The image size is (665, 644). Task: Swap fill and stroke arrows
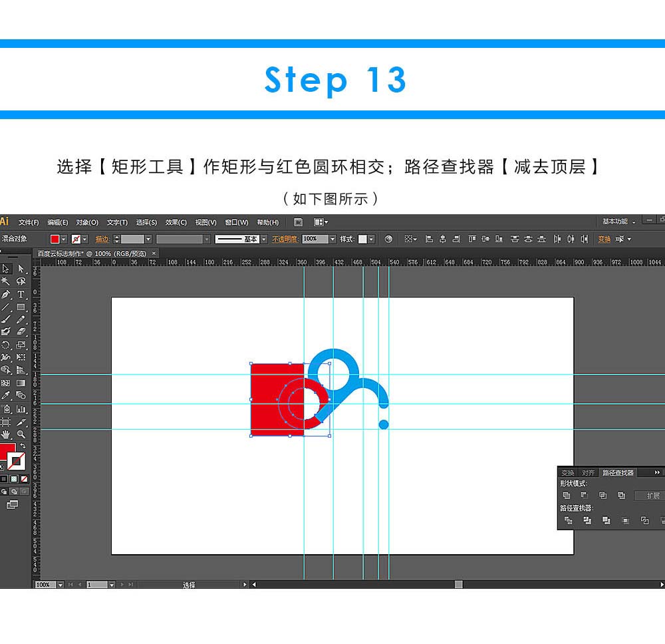point(23,446)
